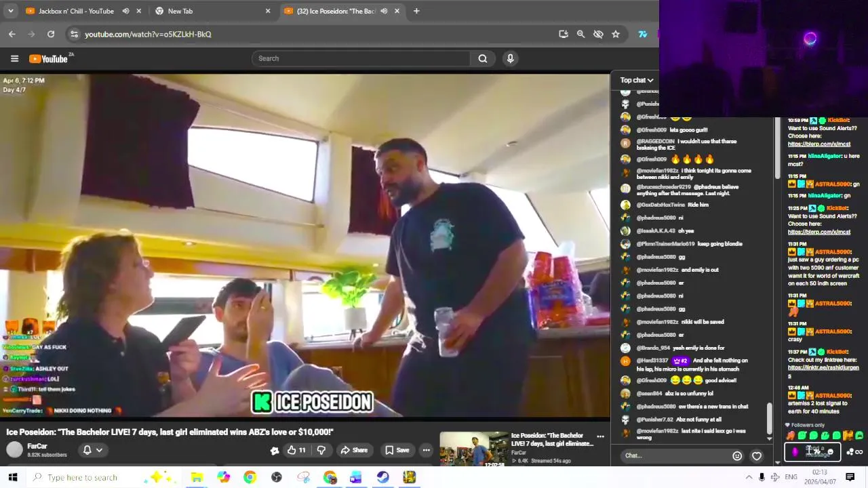The image size is (868, 488).
Task: Open File Explorer from the taskbar
Action: [x=197, y=477]
